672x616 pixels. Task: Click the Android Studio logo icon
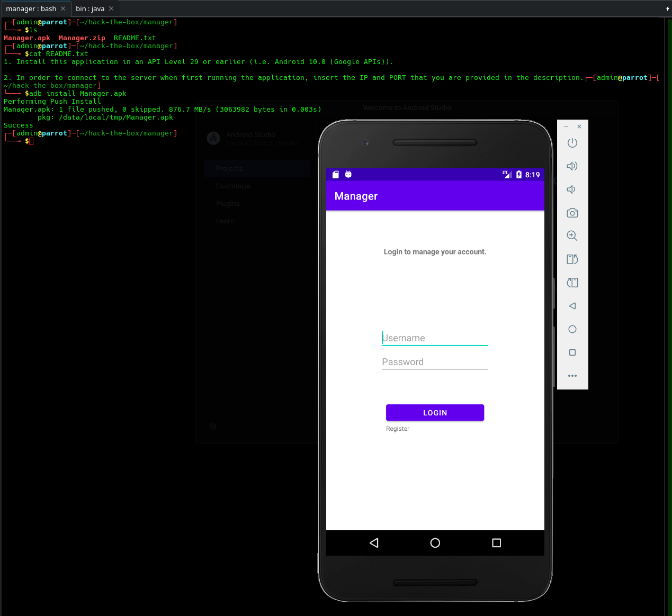pyautogui.click(x=213, y=139)
